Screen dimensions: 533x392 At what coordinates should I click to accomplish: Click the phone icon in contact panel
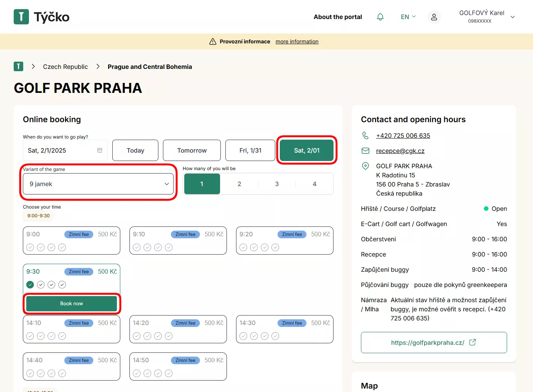[365, 135]
